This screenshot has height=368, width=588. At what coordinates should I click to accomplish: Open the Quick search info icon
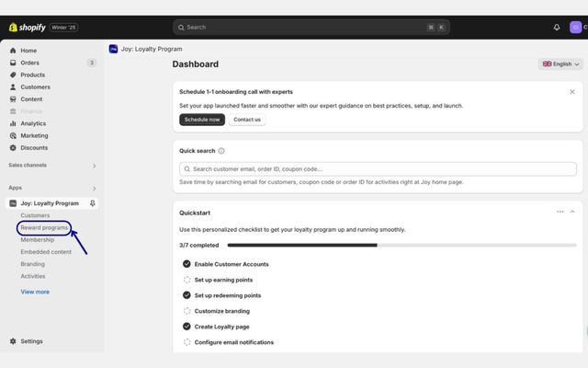(221, 151)
